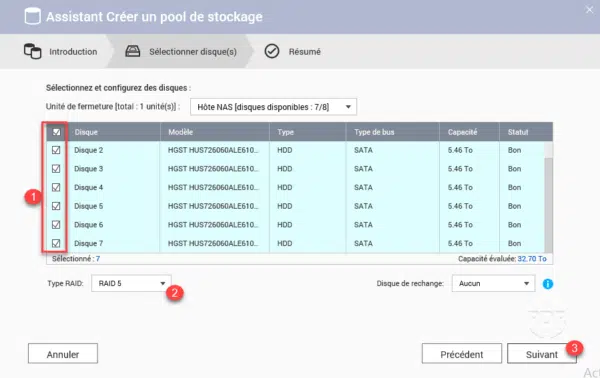Click the Suivant button
This screenshot has width=600, height=378.
541,354
